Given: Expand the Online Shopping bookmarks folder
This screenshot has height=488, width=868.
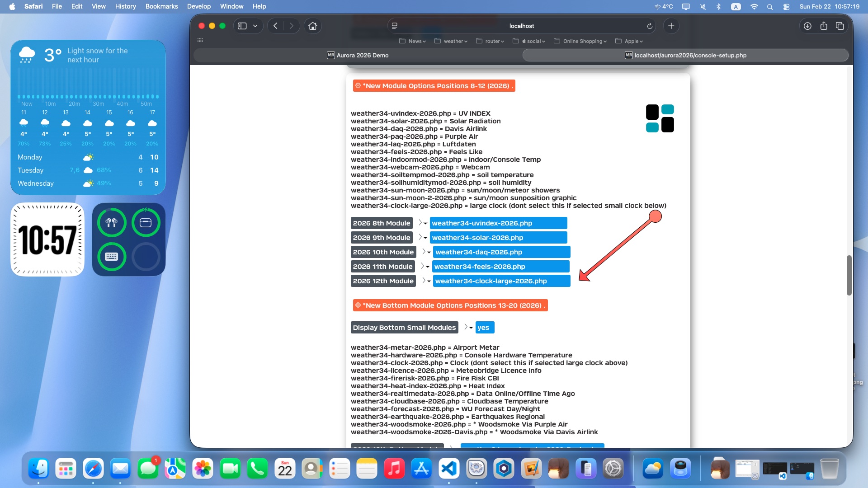Looking at the screenshot, I should [580, 41].
